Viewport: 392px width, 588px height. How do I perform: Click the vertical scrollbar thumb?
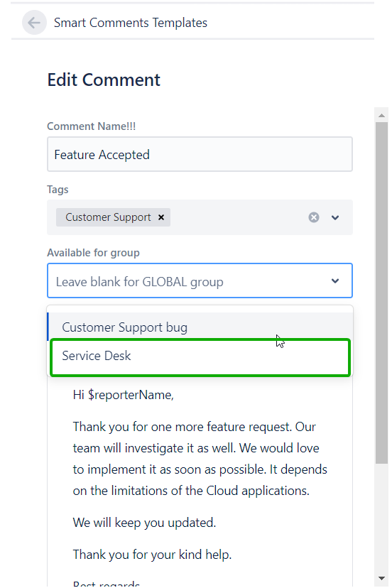[382, 293]
